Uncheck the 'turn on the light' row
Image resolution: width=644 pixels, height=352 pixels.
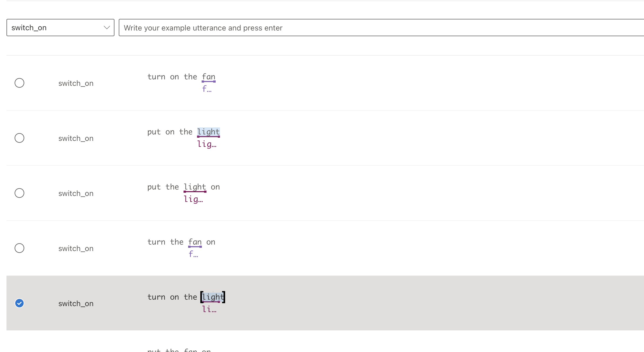point(19,303)
